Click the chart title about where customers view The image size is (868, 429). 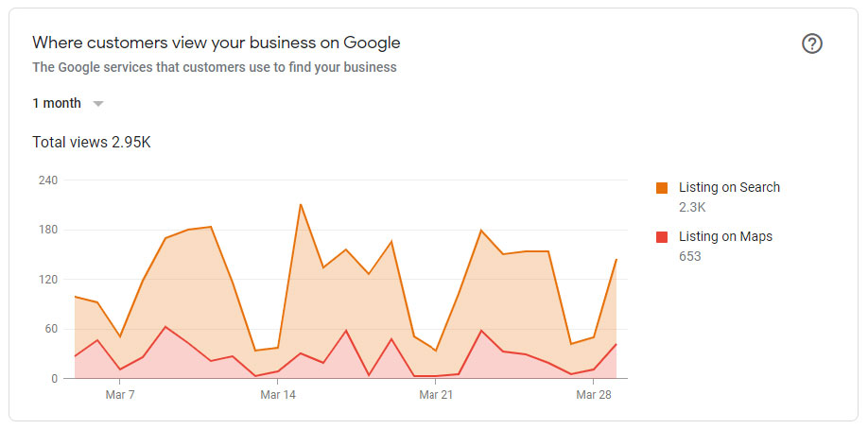coord(217,43)
